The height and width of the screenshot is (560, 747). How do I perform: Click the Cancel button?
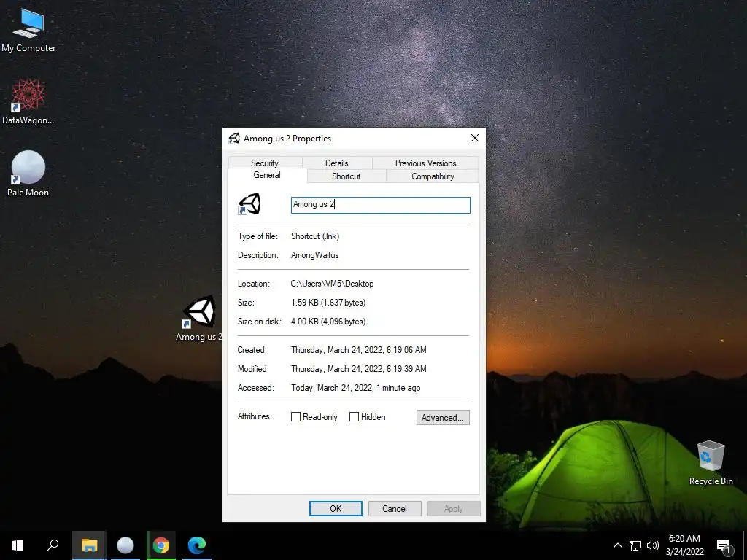tap(395, 508)
